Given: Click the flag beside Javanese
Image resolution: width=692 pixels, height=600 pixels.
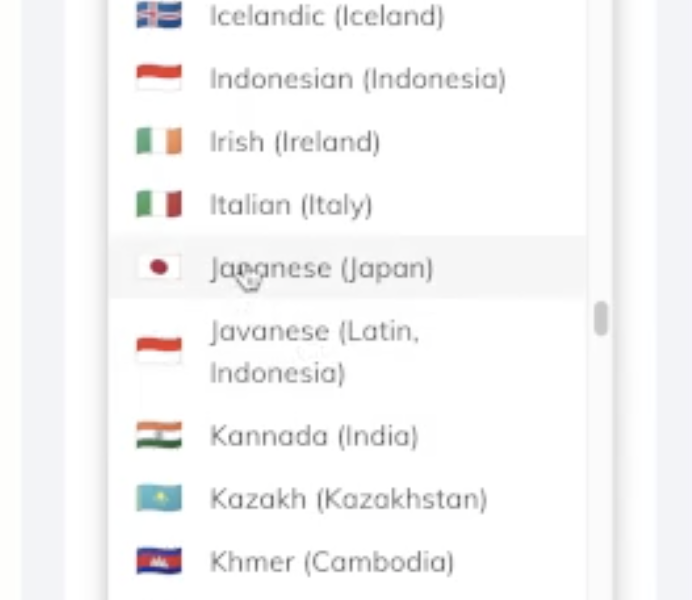Looking at the screenshot, I should 158,351.
